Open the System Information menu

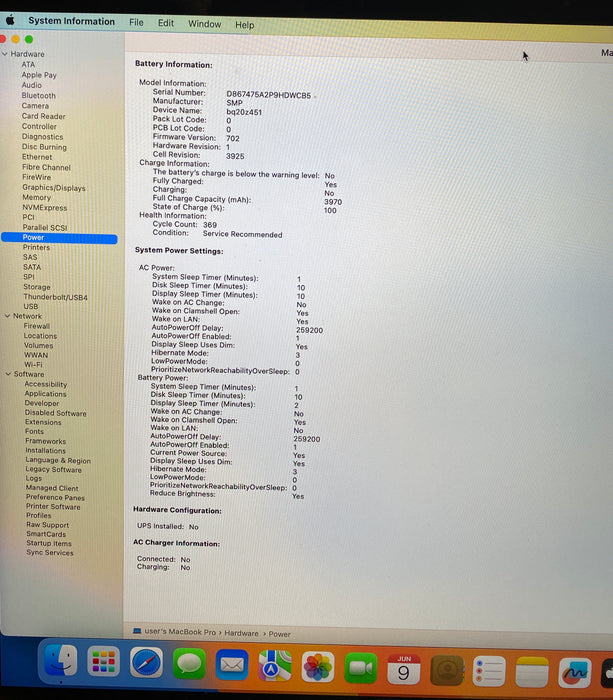pos(71,21)
